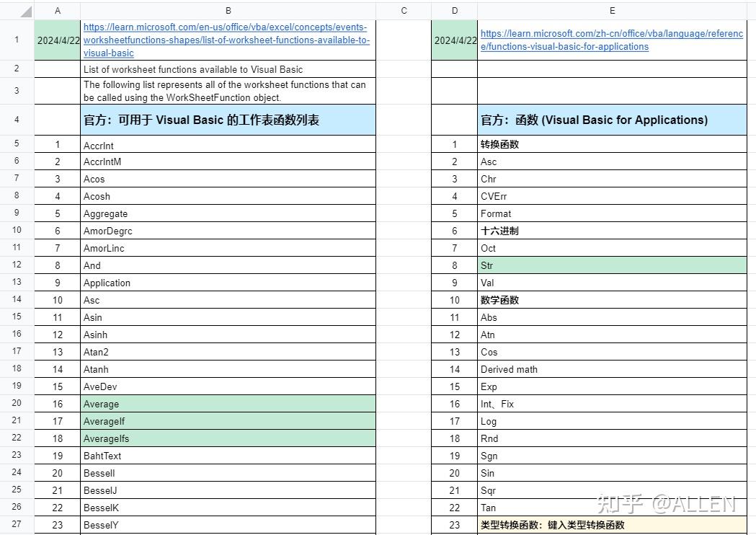This screenshot has width=756, height=535.
Task: Click the 2024/4/22 date cell in column A
Action: point(58,40)
